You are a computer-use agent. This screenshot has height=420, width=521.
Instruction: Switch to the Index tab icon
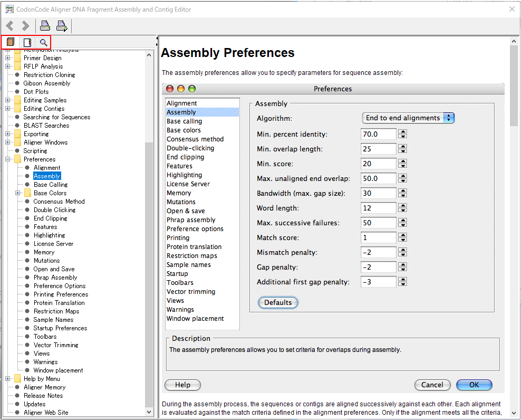coord(27,42)
